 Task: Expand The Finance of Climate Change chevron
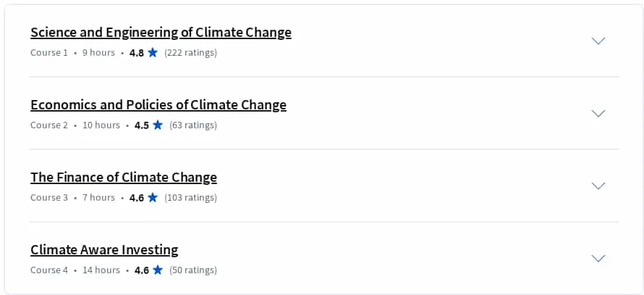(x=598, y=186)
